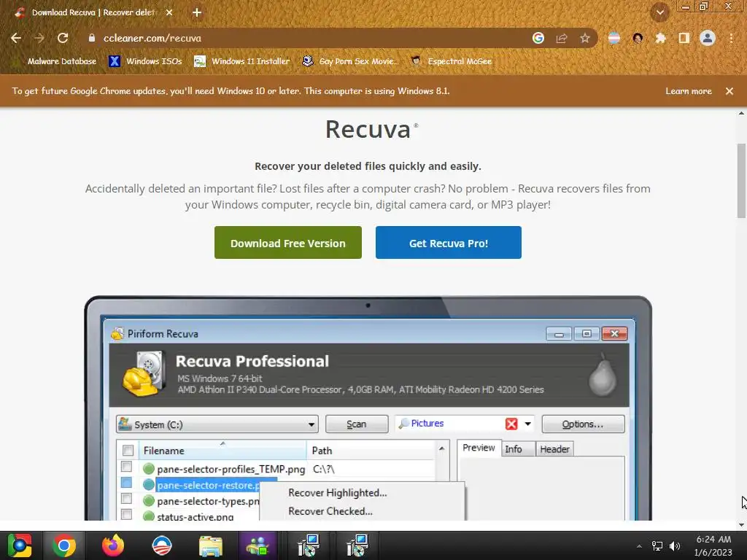Open the tab search dropdown
This screenshot has height=560, width=747.
tap(659, 13)
